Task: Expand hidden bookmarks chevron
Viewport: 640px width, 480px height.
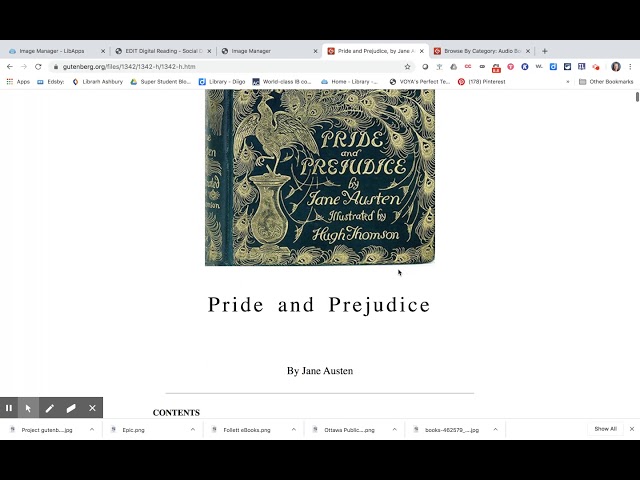Action: click(x=568, y=82)
